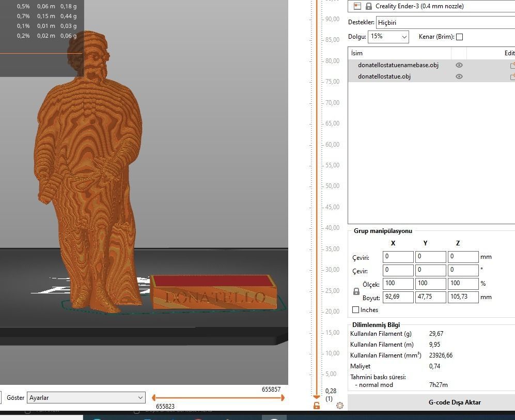Screen dimensions: 515x420
Task: Toggle the uniform scale lock icon beside Ölçek
Action: pos(356,291)
